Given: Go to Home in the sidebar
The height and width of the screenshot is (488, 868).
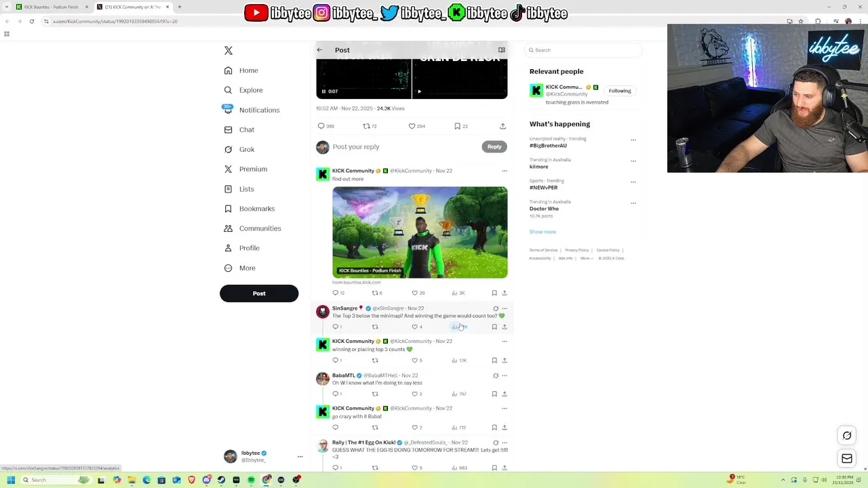Looking at the screenshot, I should click(x=241, y=70).
